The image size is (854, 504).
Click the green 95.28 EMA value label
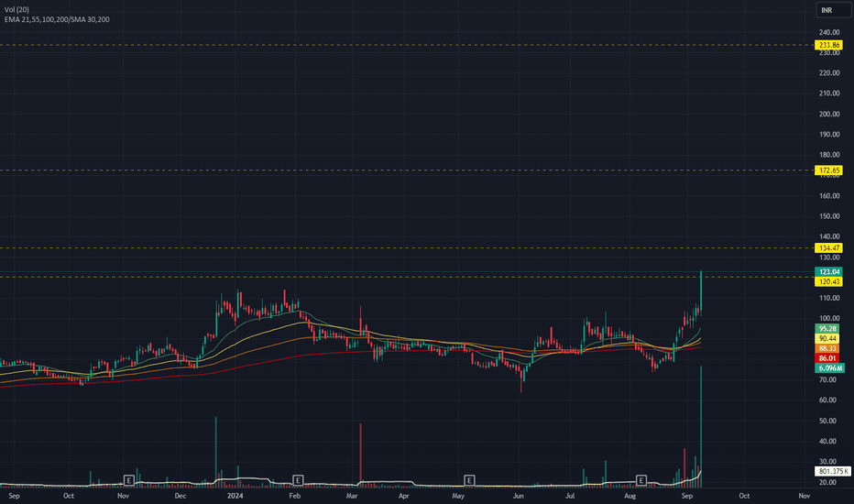[x=827, y=329]
